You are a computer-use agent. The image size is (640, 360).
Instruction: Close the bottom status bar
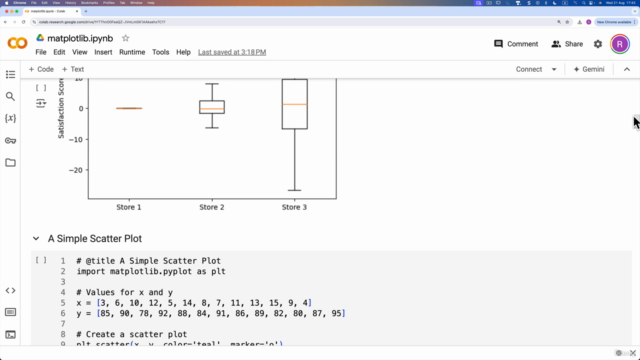(x=633, y=353)
